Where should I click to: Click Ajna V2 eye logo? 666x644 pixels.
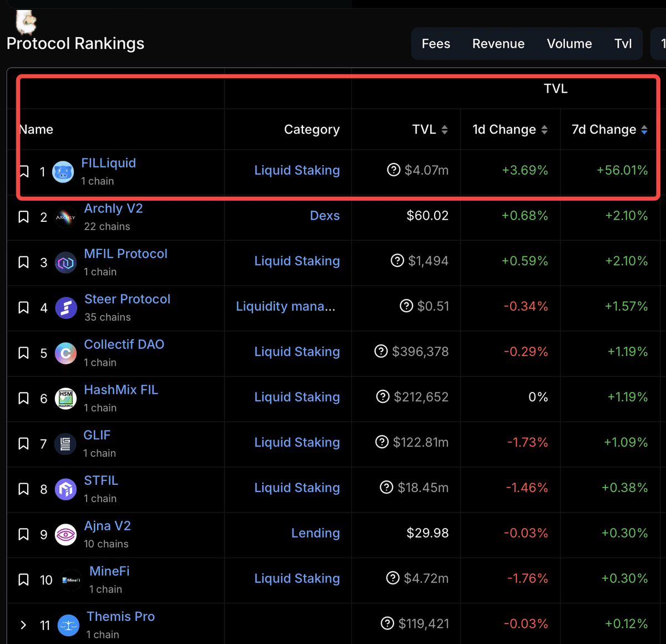tap(65, 535)
